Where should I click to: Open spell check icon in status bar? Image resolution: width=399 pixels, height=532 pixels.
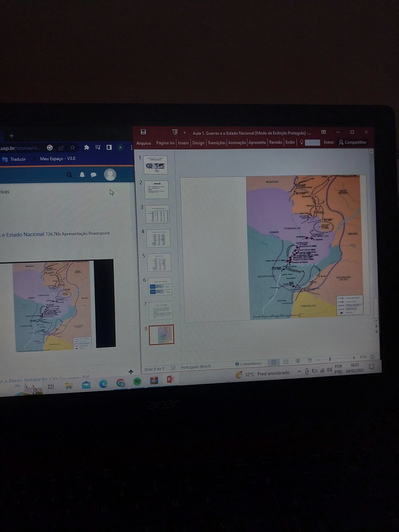(173, 368)
